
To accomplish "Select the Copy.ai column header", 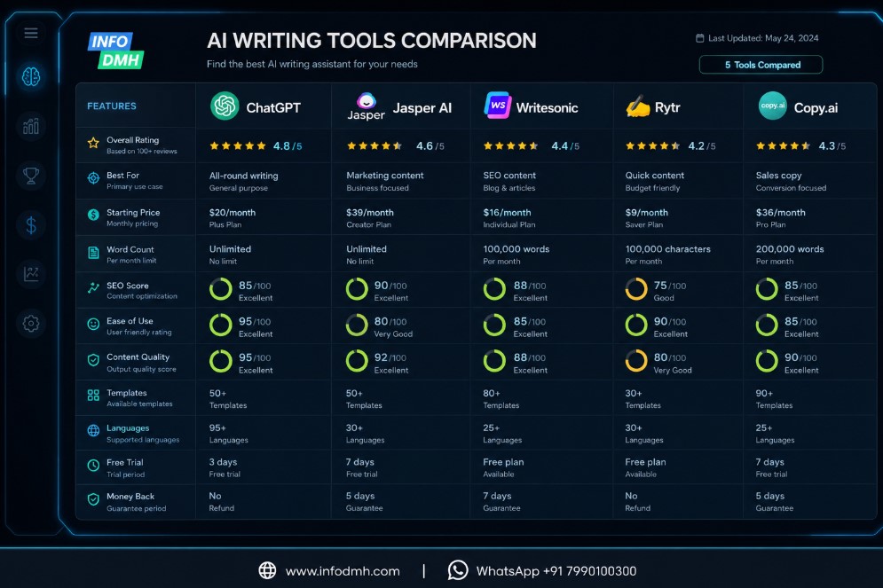I will tap(810, 106).
